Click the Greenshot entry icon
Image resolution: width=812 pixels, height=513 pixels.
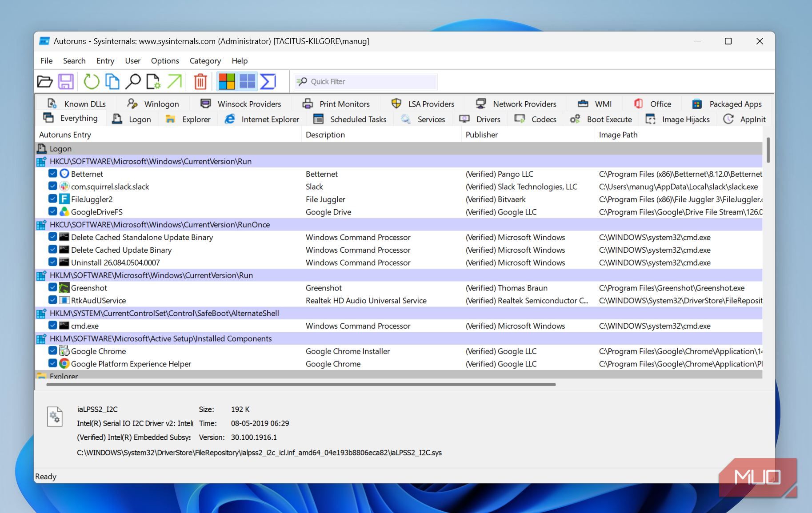tap(64, 288)
